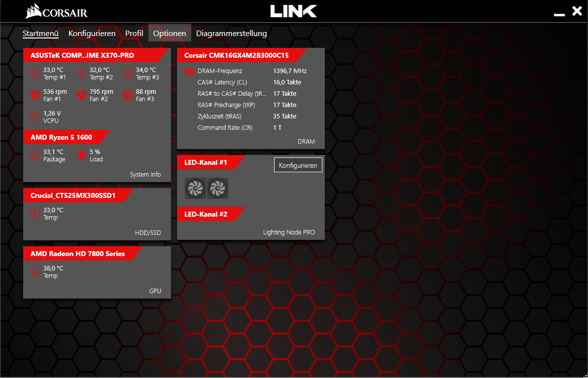Viewport: 588px width, 378px height.
Task: Select the second LED fan in LED-Kanal #1
Action: (217, 188)
